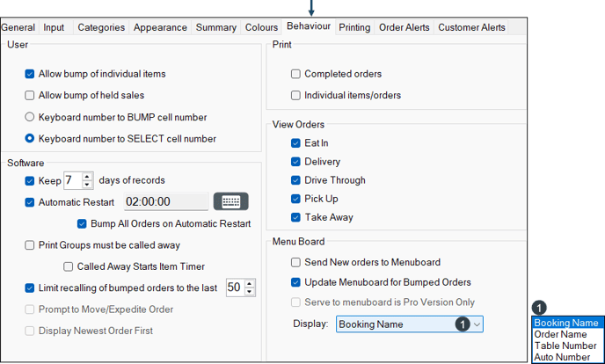Switch to the General tab
Image resolution: width=605 pixels, height=364 pixels.
point(18,27)
